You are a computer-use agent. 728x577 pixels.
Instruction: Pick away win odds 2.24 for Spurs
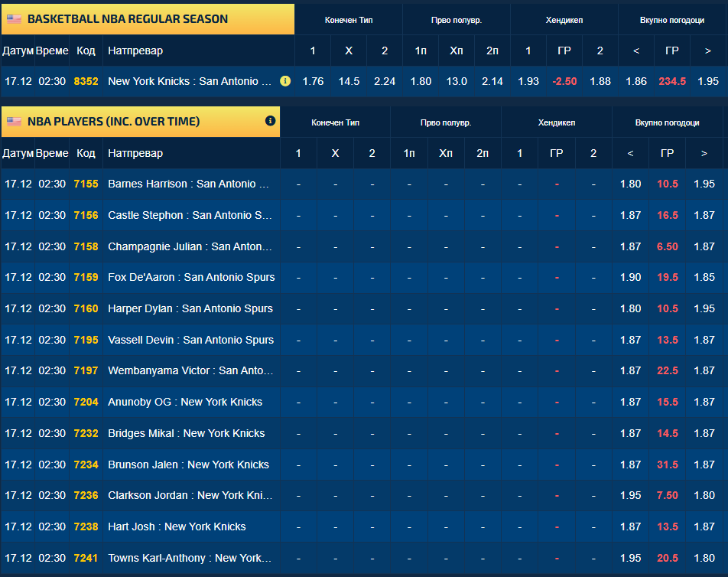[385, 81]
